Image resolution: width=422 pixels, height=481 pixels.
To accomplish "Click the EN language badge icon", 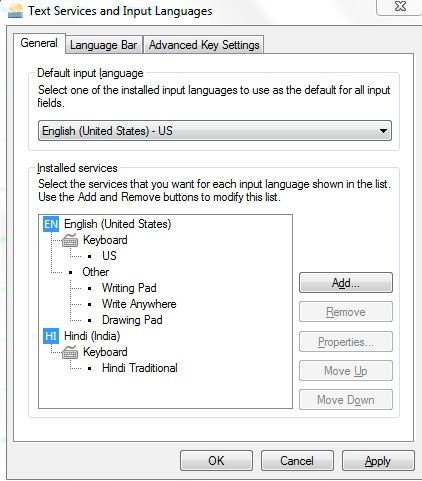I will pos(51,224).
